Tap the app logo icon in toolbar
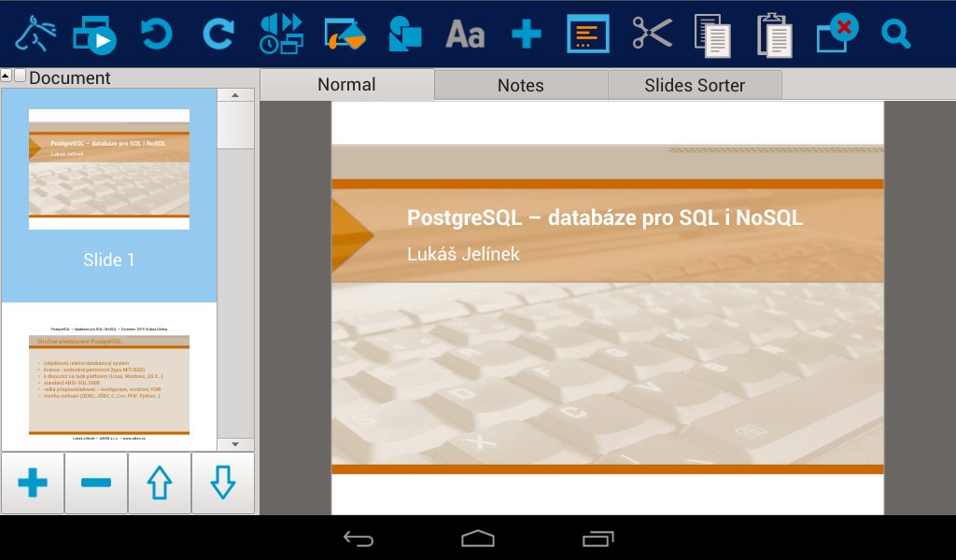Viewport: 956px width, 560px height. [35, 35]
